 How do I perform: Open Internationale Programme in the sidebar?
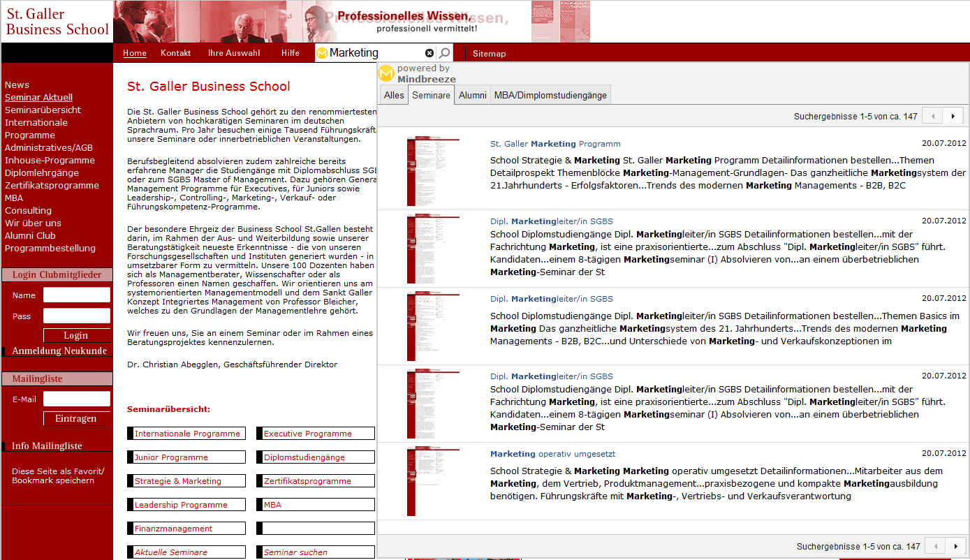click(x=36, y=129)
